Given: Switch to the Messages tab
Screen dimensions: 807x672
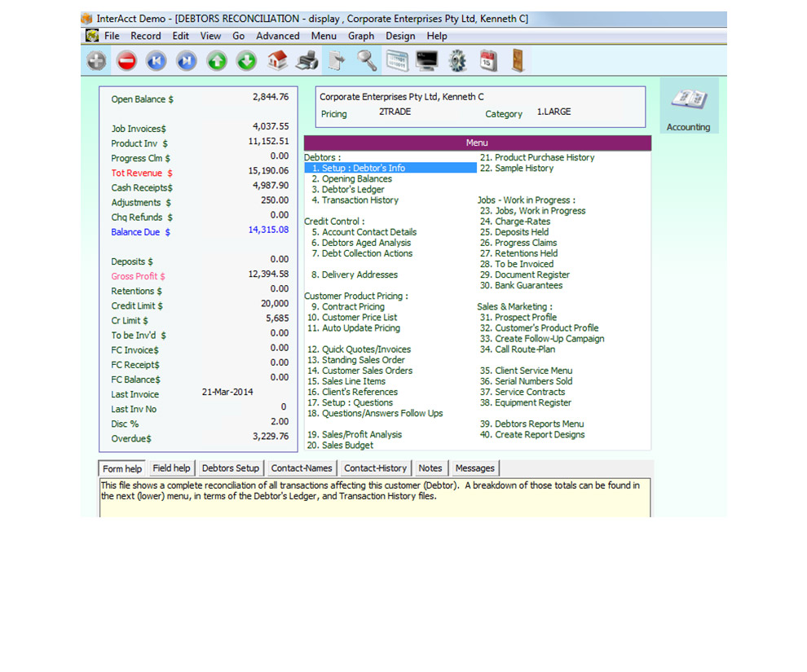Looking at the screenshot, I should coord(474,468).
